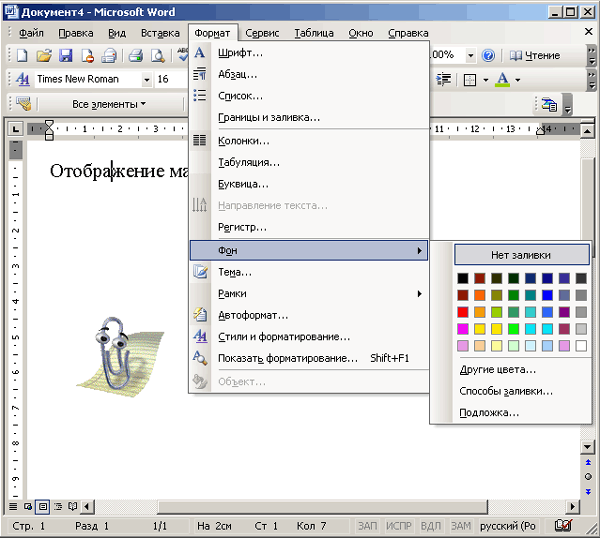
Task: Create a new blank document icon
Action: [x=22, y=55]
